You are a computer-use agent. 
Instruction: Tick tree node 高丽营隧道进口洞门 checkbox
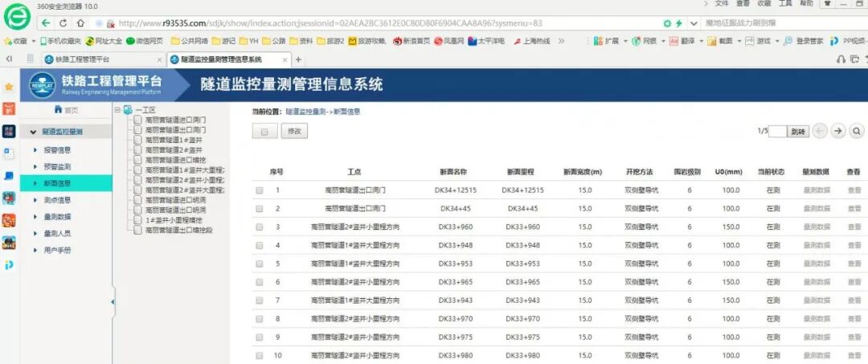click(x=137, y=119)
